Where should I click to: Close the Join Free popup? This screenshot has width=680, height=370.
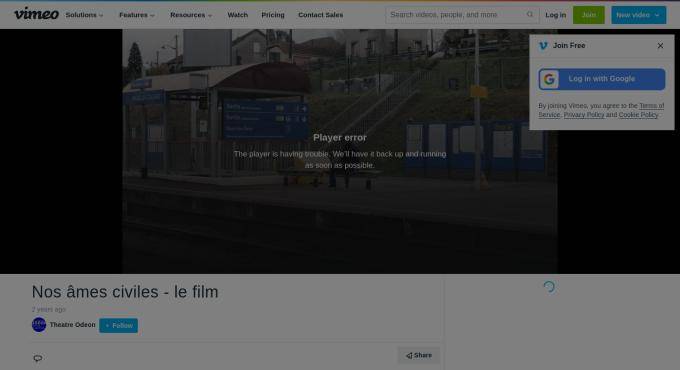click(660, 46)
